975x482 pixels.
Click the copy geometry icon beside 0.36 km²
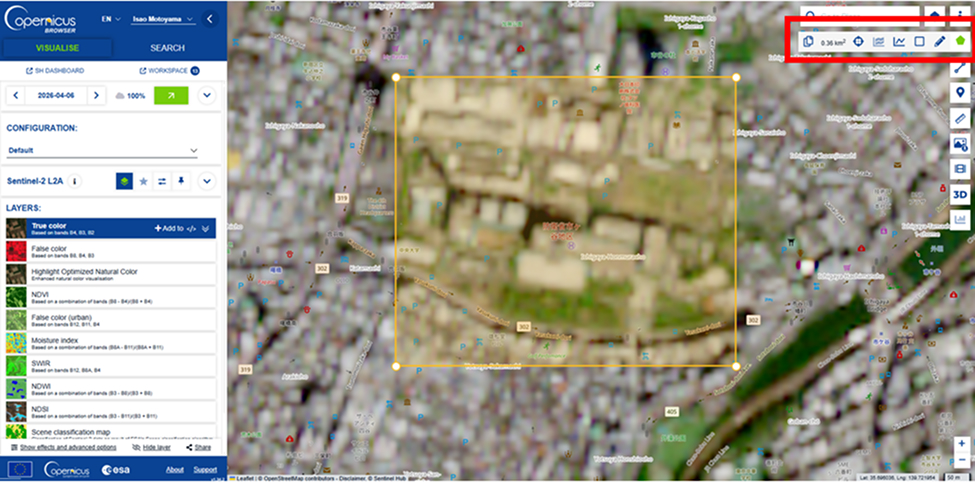pos(808,42)
